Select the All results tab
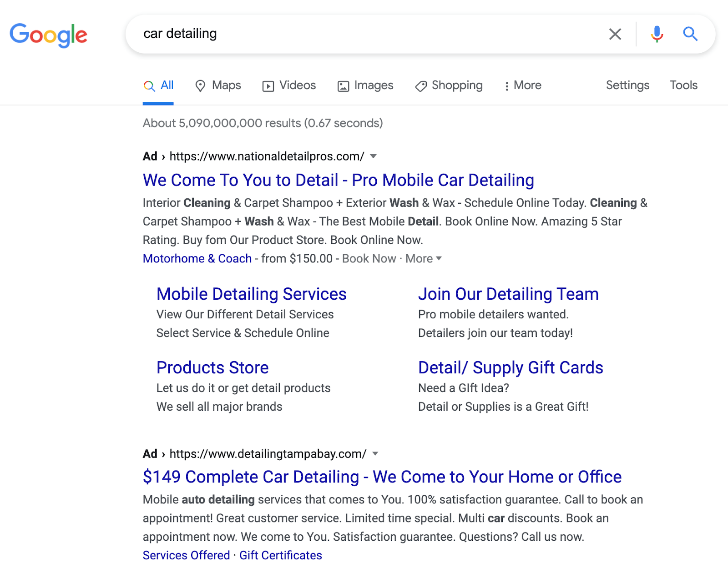728x578 pixels. (158, 85)
